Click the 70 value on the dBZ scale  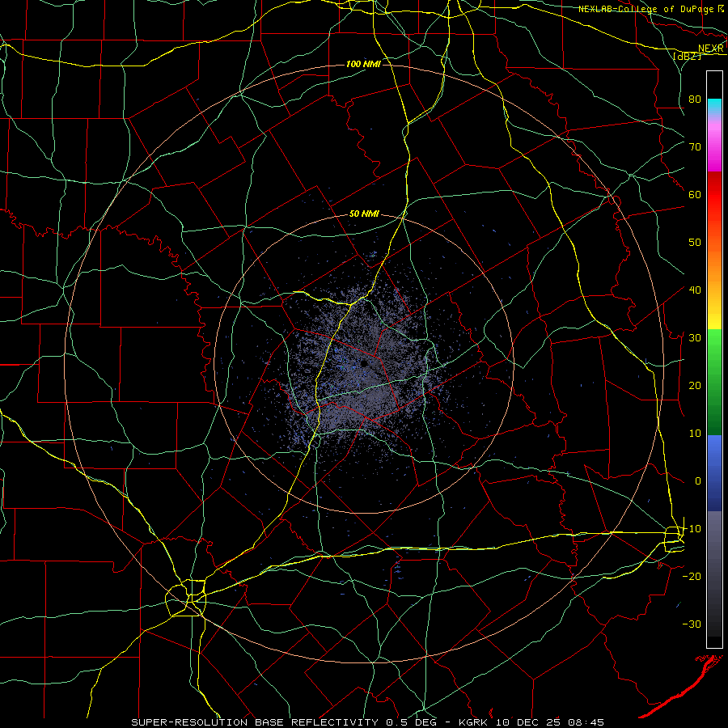point(695,146)
